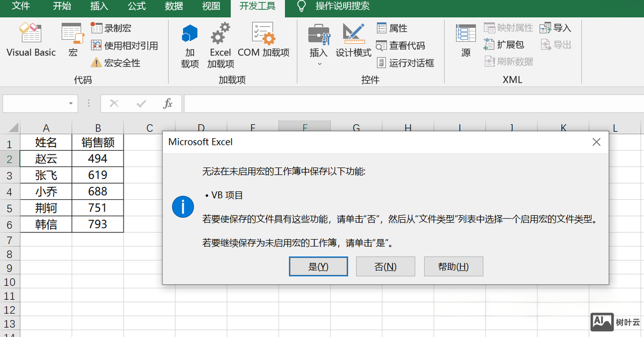Select cell 张飞
Viewport: 644px width, 337px height.
click(x=46, y=175)
